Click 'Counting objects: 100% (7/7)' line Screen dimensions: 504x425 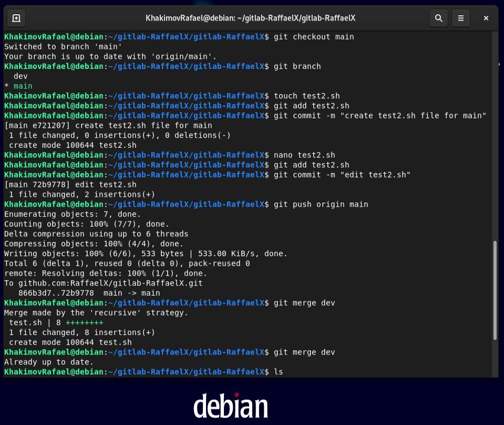click(x=87, y=224)
